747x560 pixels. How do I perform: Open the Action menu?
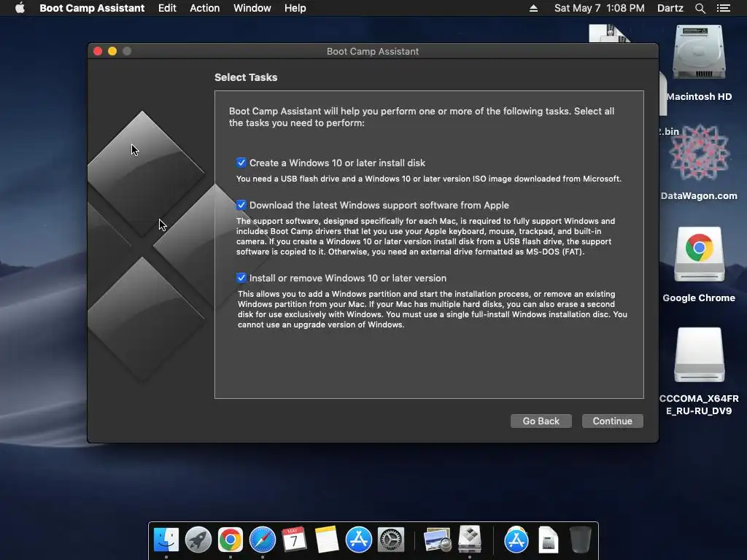pyautogui.click(x=205, y=8)
